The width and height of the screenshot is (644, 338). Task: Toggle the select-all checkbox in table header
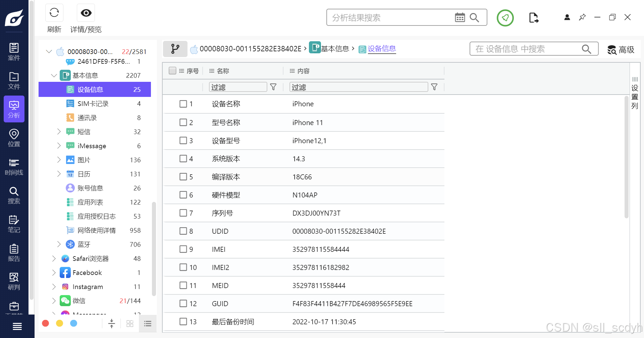[172, 70]
